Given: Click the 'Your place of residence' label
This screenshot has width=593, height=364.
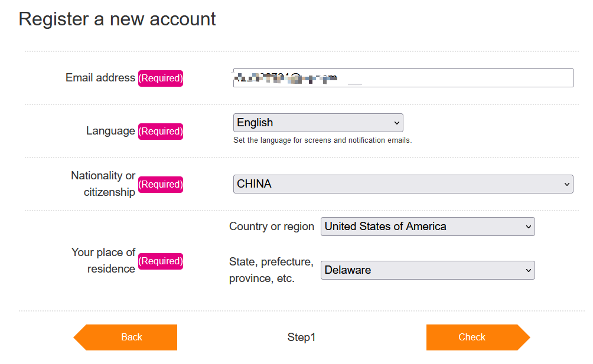Looking at the screenshot, I should click(104, 260).
